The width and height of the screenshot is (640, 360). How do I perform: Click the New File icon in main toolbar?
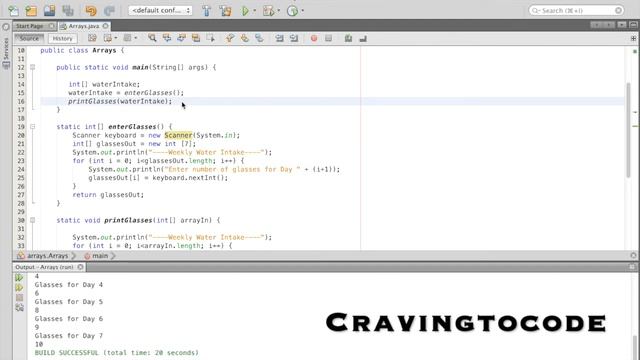(x=13, y=11)
